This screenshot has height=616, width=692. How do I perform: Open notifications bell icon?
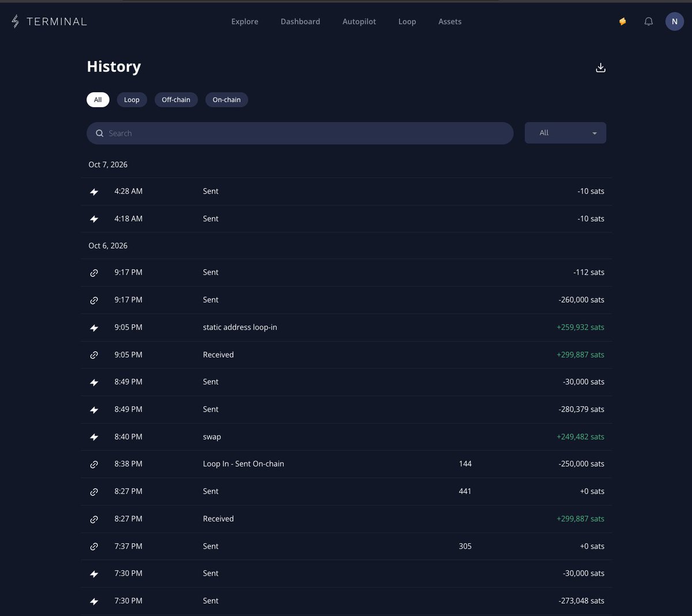[x=649, y=21]
